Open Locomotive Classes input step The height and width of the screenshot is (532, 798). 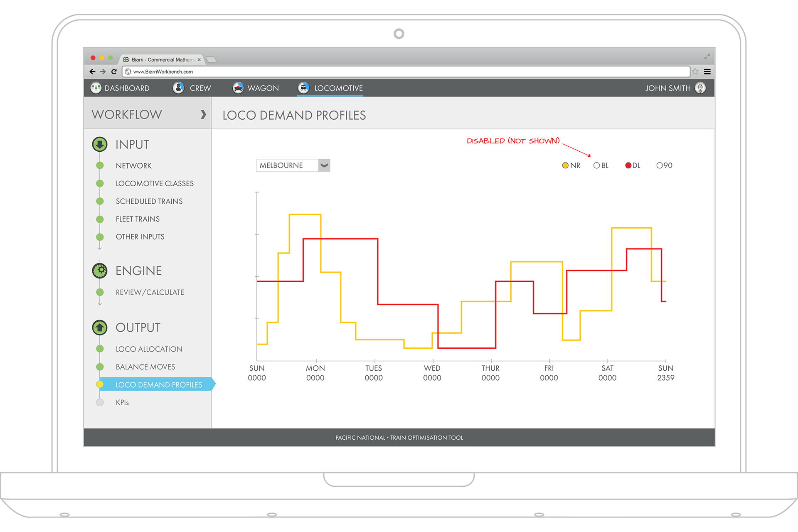coord(155,184)
